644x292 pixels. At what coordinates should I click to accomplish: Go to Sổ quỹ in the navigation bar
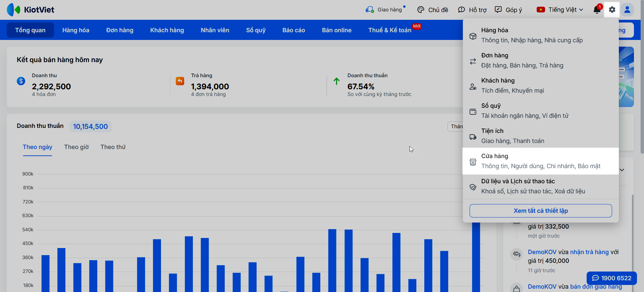256,30
